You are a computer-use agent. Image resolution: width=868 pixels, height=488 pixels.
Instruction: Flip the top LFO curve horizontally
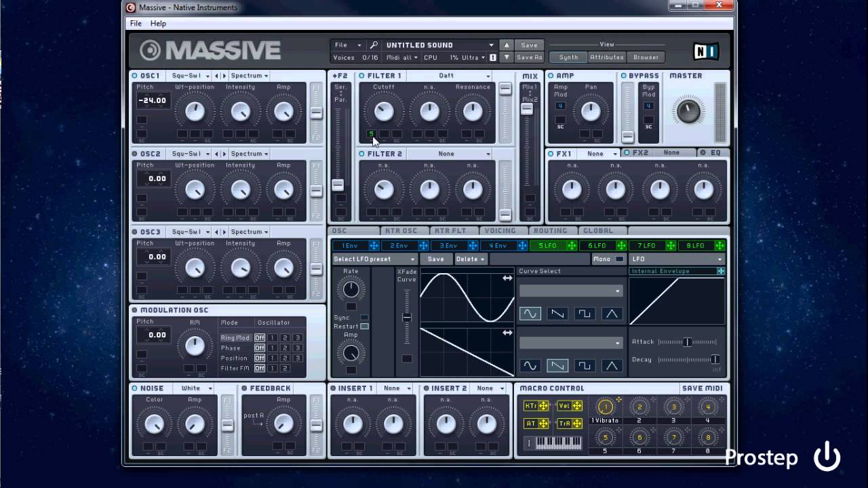507,278
